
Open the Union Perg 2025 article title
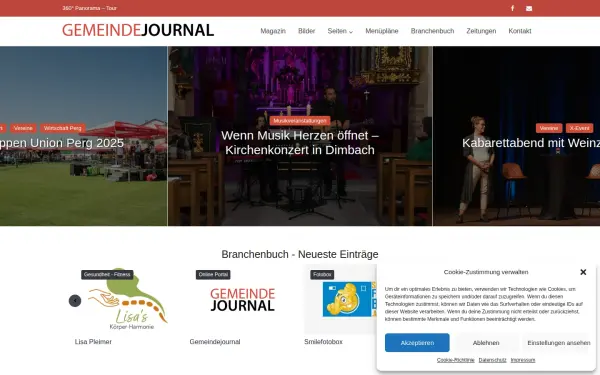(62, 143)
